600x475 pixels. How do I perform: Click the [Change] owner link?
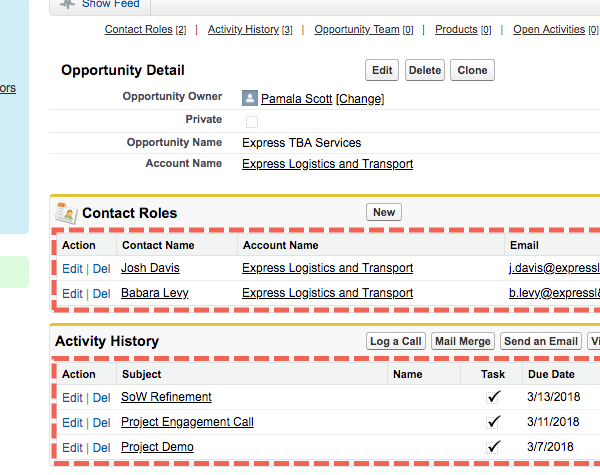pos(360,99)
